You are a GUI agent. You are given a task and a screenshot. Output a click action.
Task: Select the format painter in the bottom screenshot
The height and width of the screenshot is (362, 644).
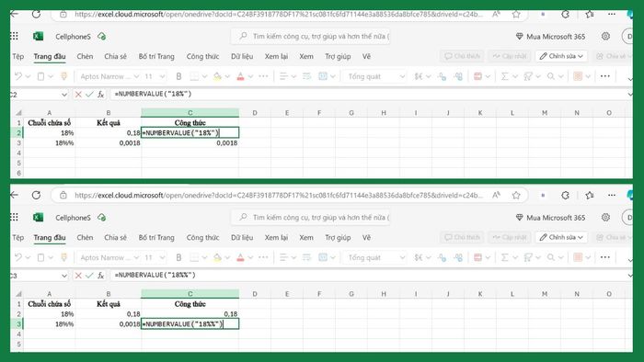point(63,257)
